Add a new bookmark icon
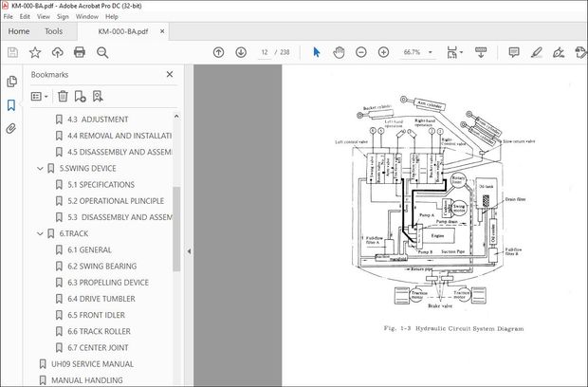The image size is (588, 387). coord(81,97)
